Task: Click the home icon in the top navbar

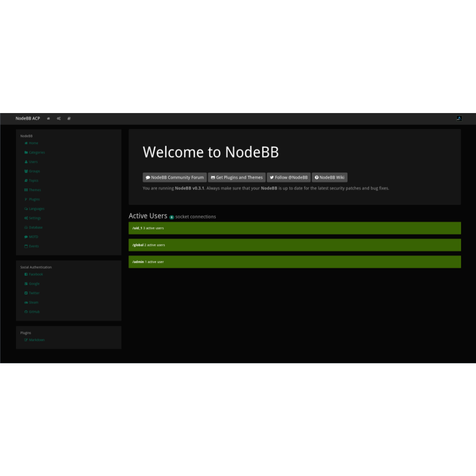Action: (x=48, y=119)
